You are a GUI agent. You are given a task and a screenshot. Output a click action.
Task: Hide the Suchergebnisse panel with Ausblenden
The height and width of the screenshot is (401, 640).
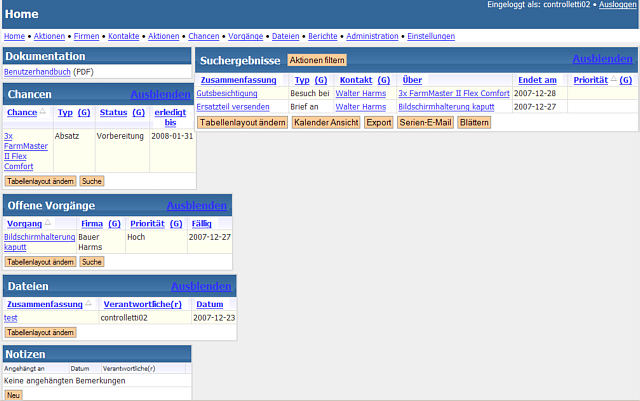tap(602, 59)
